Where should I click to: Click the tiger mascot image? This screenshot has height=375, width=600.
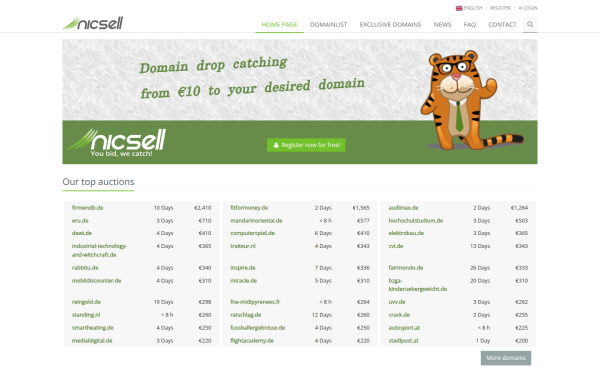pyautogui.click(x=471, y=100)
